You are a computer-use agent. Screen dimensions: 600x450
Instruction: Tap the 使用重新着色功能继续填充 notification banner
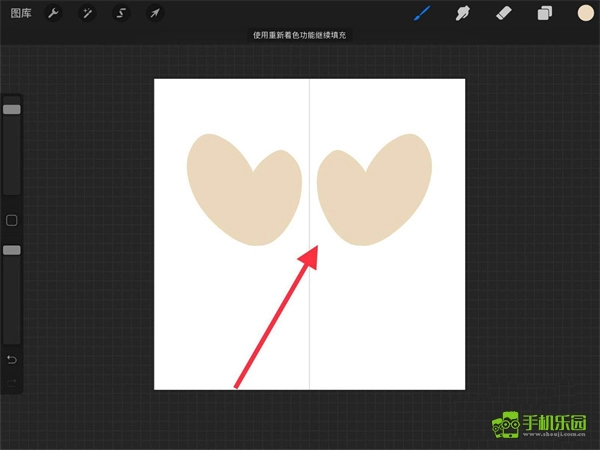[x=300, y=36]
